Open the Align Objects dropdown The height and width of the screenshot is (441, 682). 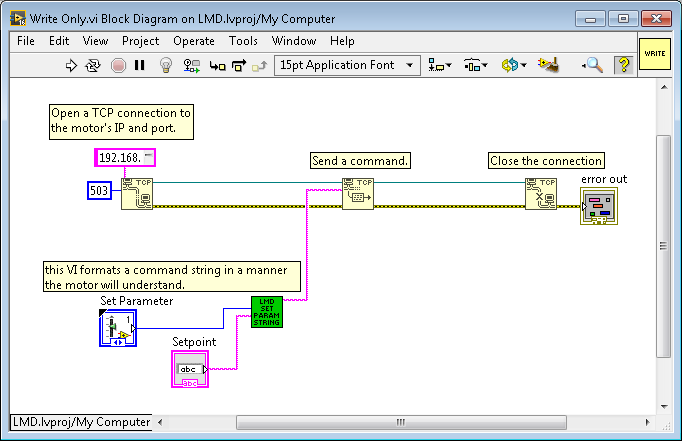click(x=440, y=66)
